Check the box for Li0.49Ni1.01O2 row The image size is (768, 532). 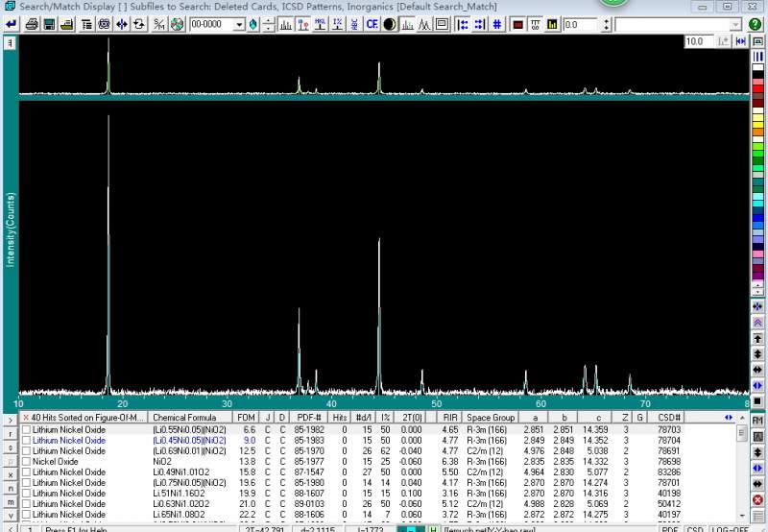[26, 472]
